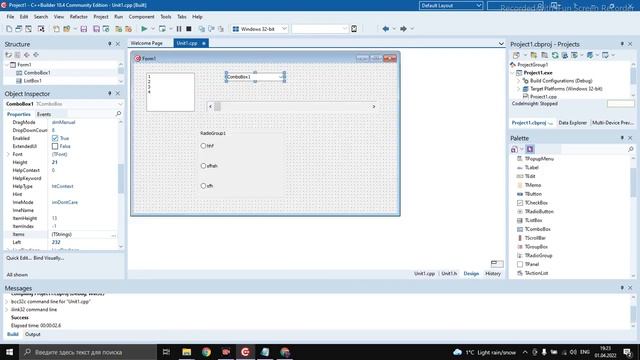Pin the Palette panel
Screen dimensions: 640x360
622,138
